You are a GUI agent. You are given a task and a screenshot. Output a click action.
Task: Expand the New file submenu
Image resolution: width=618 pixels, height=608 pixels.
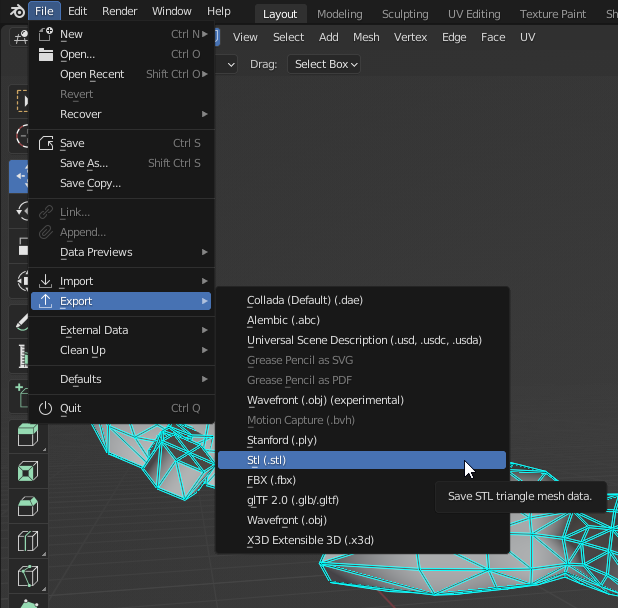tap(121, 34)
